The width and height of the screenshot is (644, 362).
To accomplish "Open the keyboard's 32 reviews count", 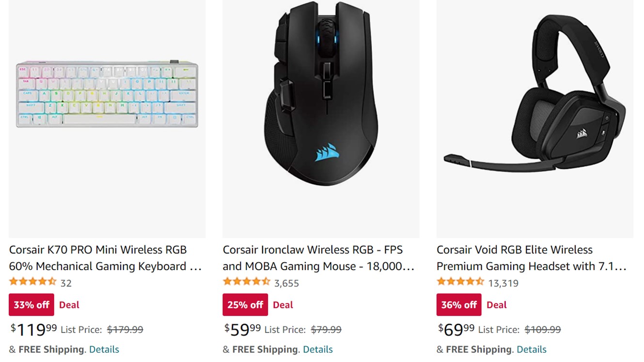I will click(x=66, y=283).
